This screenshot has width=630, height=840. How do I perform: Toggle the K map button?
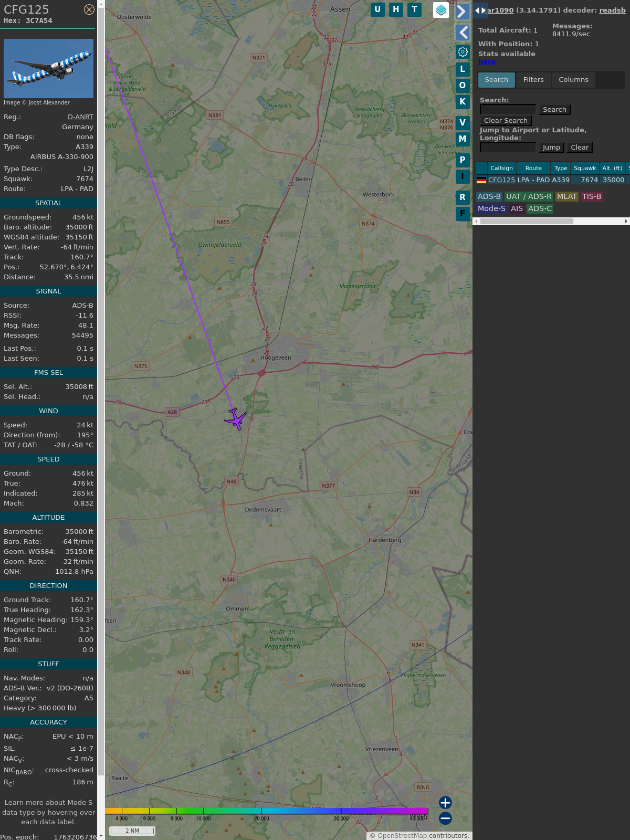tap(463, 102)
